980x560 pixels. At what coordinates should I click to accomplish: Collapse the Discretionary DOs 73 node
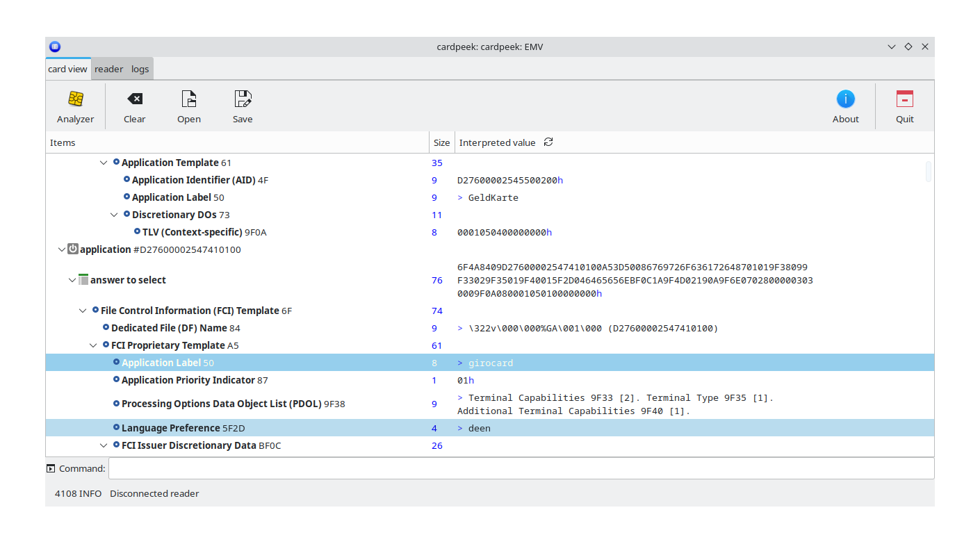coord(114,215)
